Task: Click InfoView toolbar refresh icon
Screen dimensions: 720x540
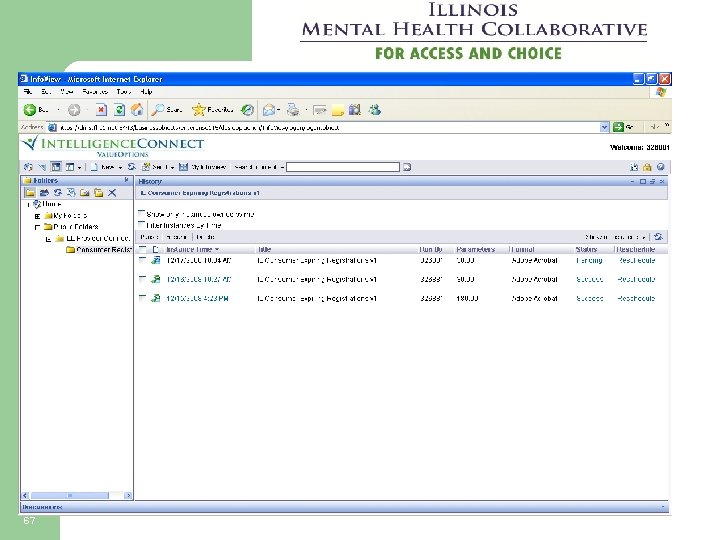Action: tap(132, 167)
